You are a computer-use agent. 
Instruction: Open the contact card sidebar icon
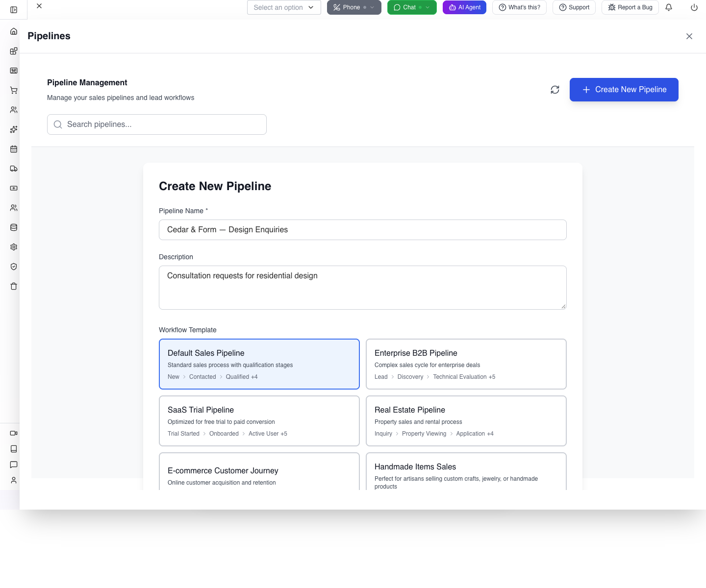point(14,71)
